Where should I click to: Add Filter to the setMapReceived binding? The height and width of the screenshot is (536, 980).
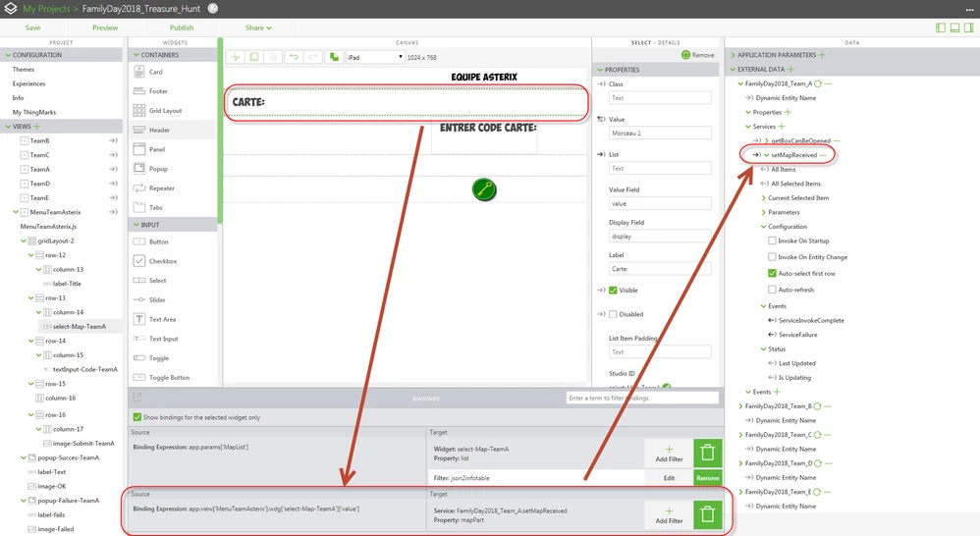click(669, 514)
